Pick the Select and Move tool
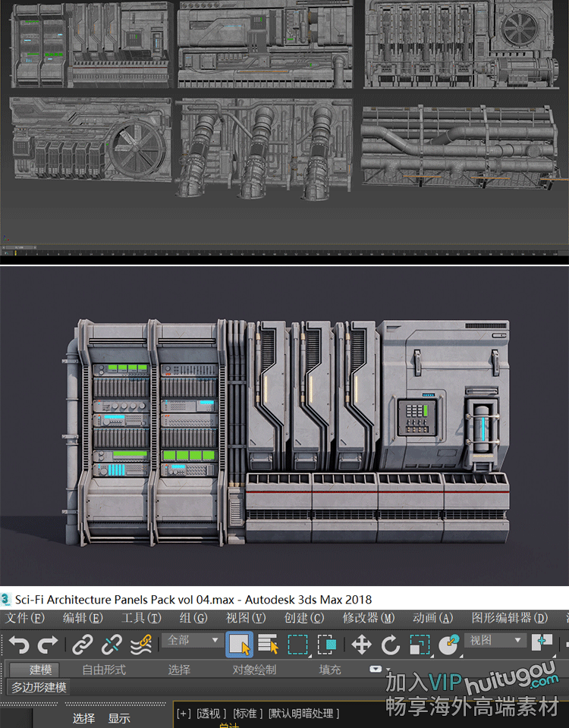Image resolution: width=569 pixels, height=728 pixels. tap(361, 645)
